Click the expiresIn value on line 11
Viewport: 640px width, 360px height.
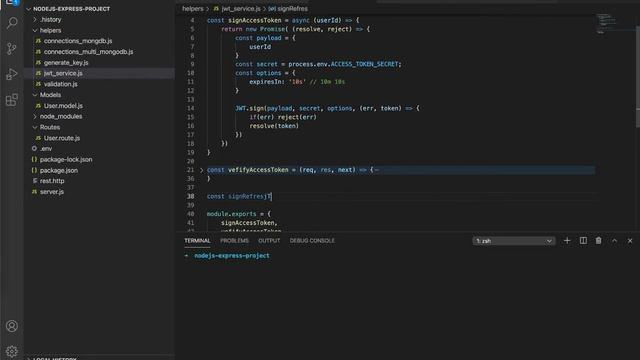click(297, 82)
